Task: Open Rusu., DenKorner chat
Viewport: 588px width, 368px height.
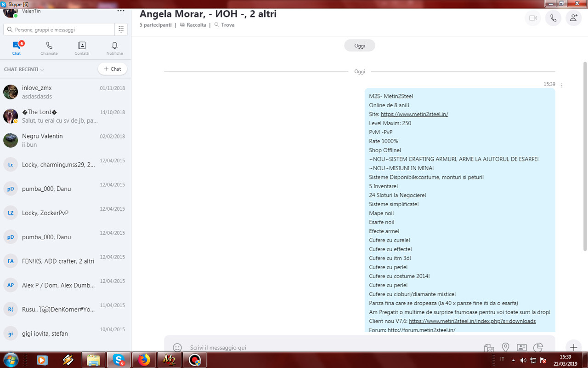Action: 65,310
